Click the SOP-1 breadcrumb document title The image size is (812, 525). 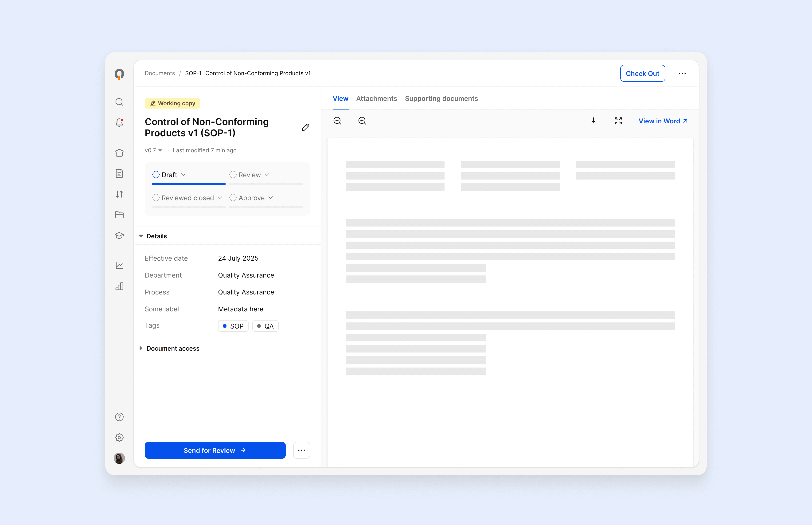248,73
